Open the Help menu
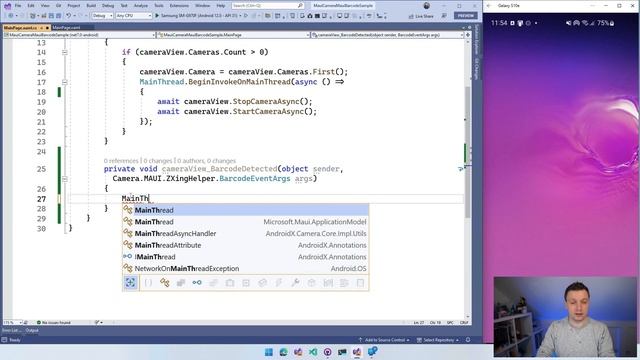Image resolution: width=640 pixels, height=360 pixels. click(x=221, y=6)
